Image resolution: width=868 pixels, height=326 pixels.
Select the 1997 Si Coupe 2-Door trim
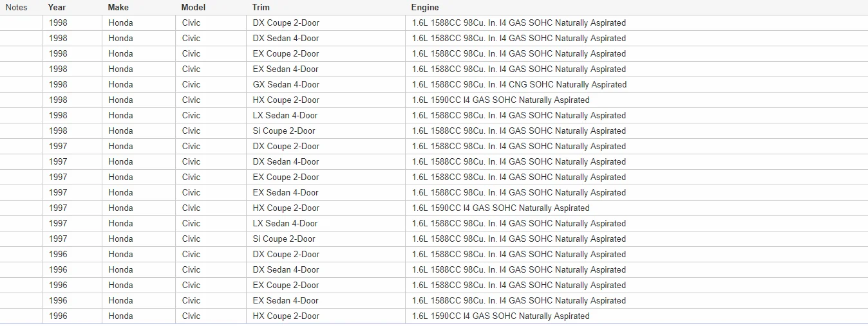tap(284, 239)
